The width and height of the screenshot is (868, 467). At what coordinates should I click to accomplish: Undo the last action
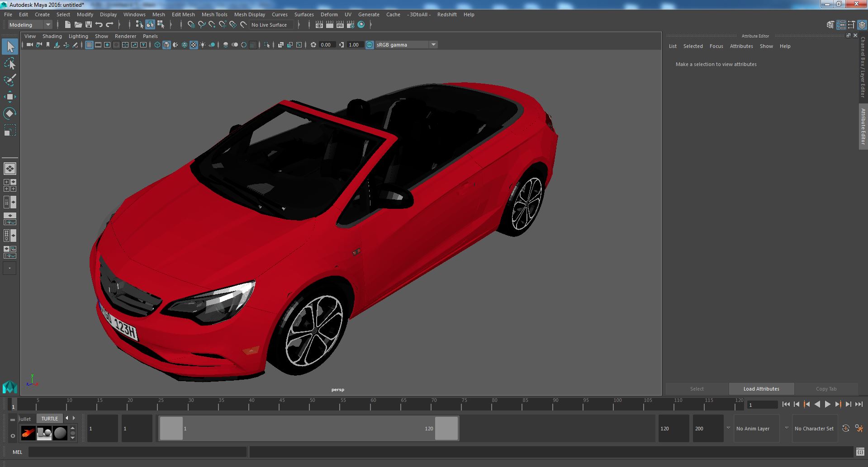point(99,25)
